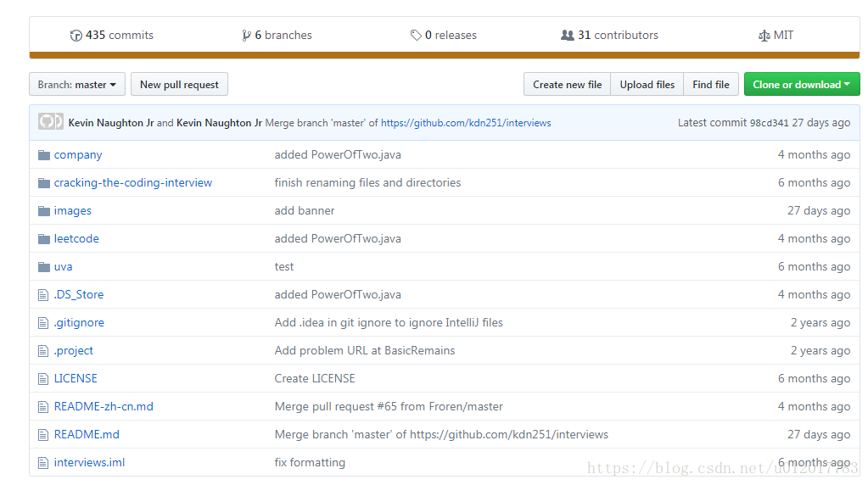Click '2 years ago' timestamp in .gitignore row
The image size is (868, 485).
(820, 322)
